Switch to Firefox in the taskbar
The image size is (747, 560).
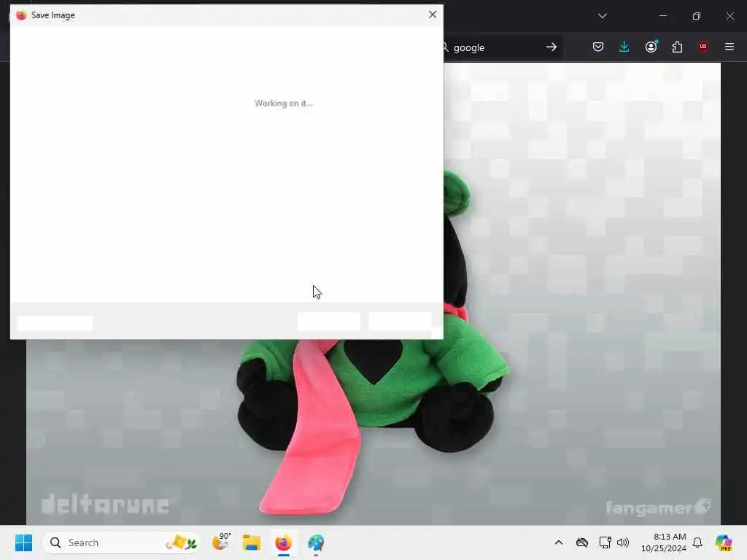tap(284, 542)
